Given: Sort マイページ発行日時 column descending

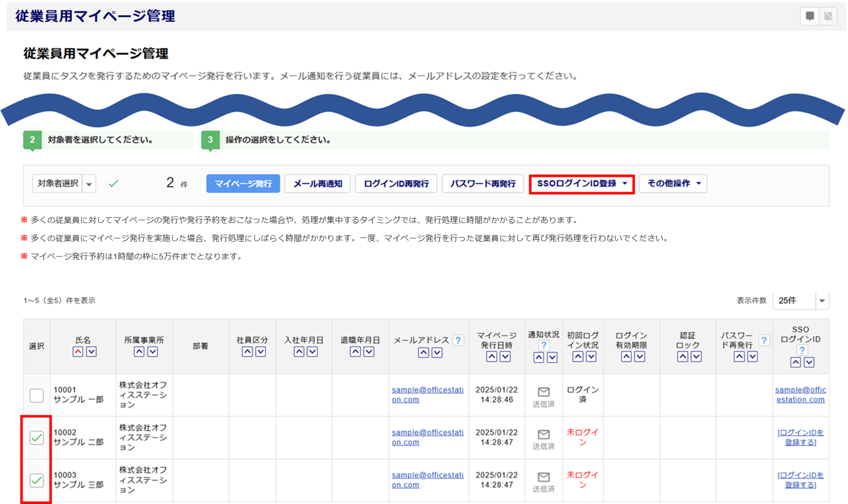Looking at the screenshot, I should 505,357.
